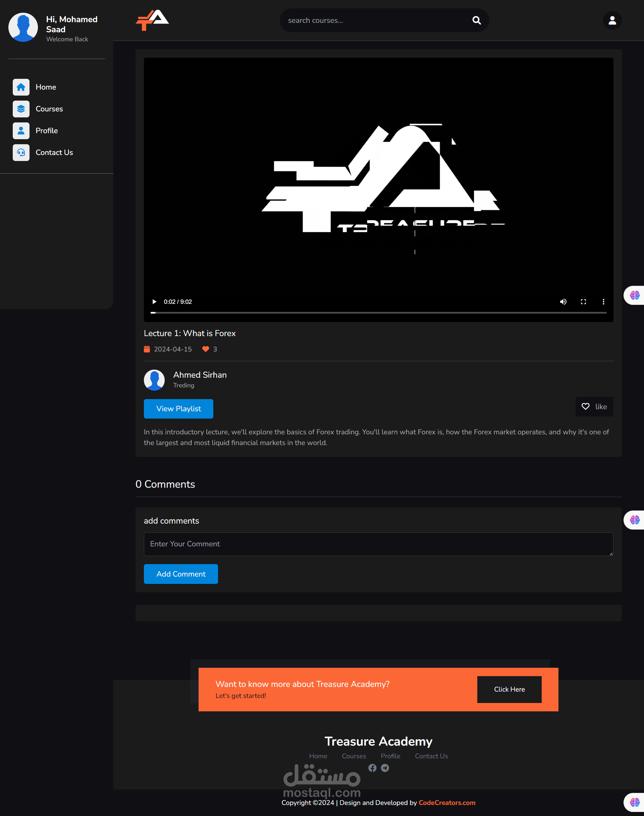The height and width of the screenshot is (816, 644).
Task: Open the Telegram icon in footer
Action: pos(385,768)
